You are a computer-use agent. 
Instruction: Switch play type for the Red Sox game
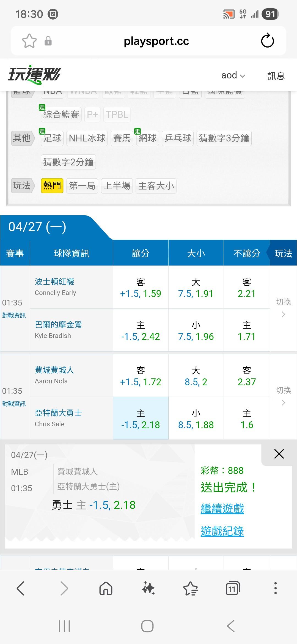pos(283,308)
